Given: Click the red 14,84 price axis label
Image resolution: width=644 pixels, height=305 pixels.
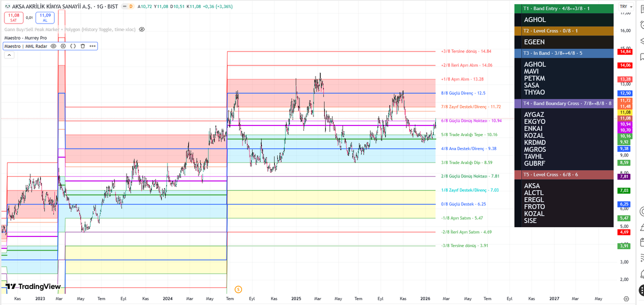Looking at the screenshot, I should pos(625,52).
